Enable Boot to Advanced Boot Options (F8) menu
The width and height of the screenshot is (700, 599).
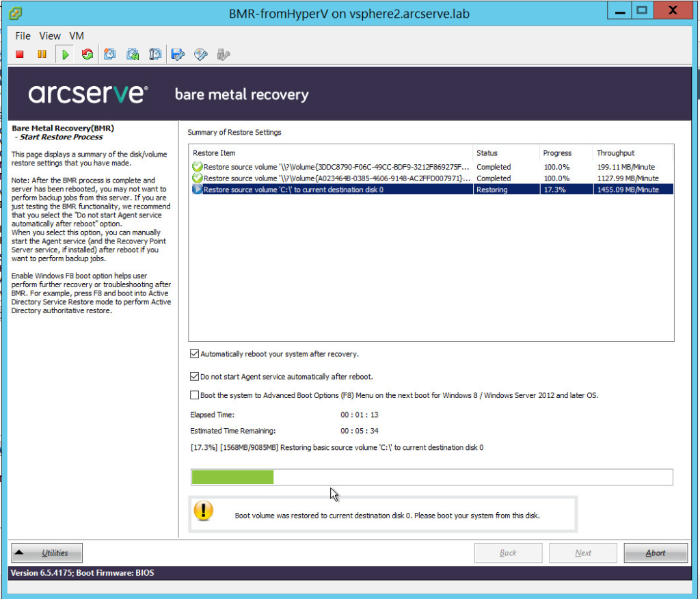pos(194,395)
